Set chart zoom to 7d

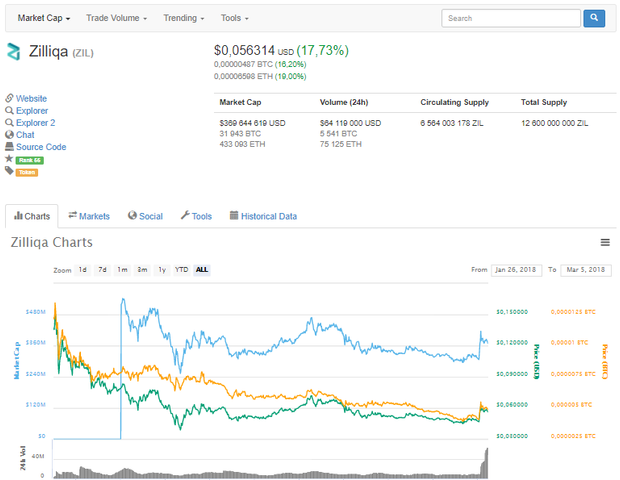102,270
